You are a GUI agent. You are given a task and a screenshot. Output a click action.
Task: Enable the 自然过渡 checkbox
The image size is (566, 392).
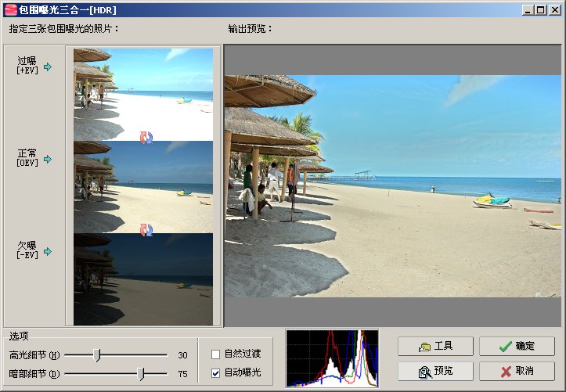[x=215, y=354]
